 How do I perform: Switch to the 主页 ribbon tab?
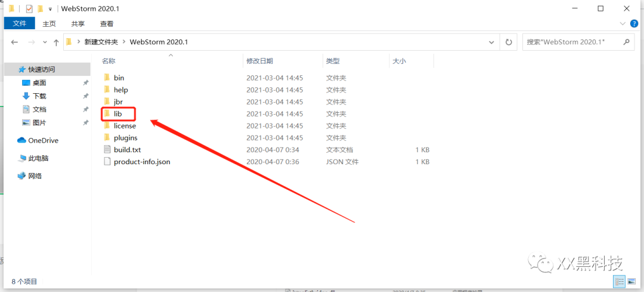49,24
